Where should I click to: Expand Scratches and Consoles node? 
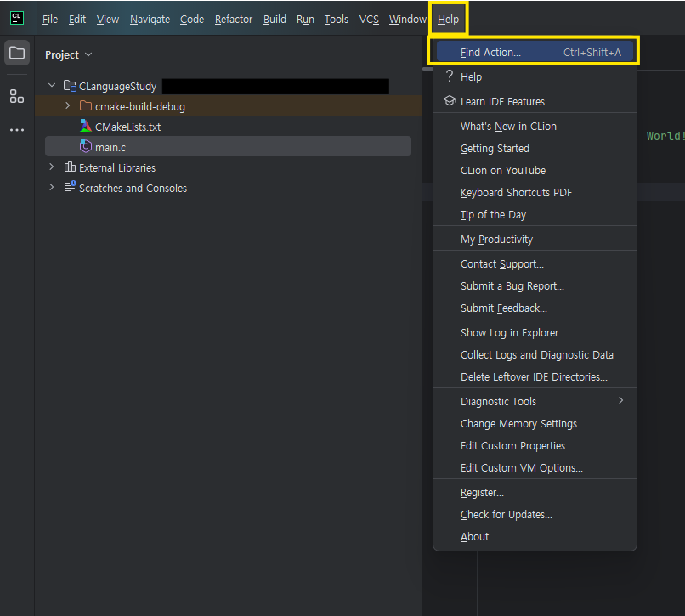click(52, 188)
